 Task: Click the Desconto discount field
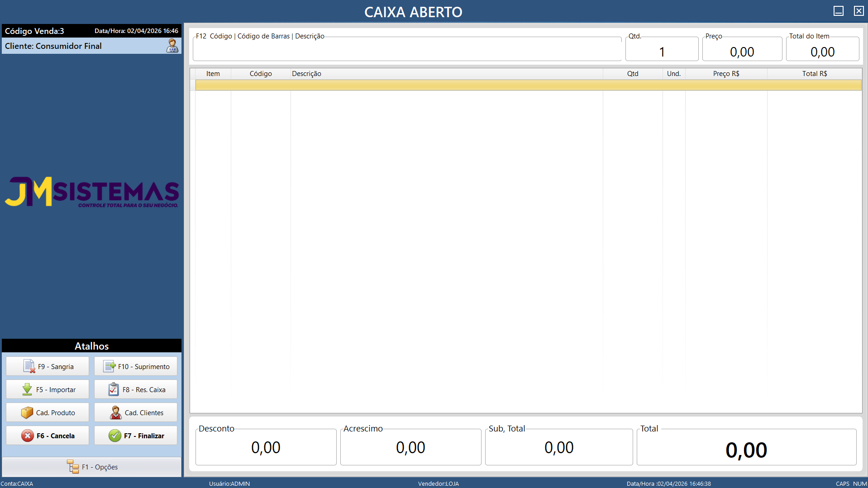coord(266,447)
